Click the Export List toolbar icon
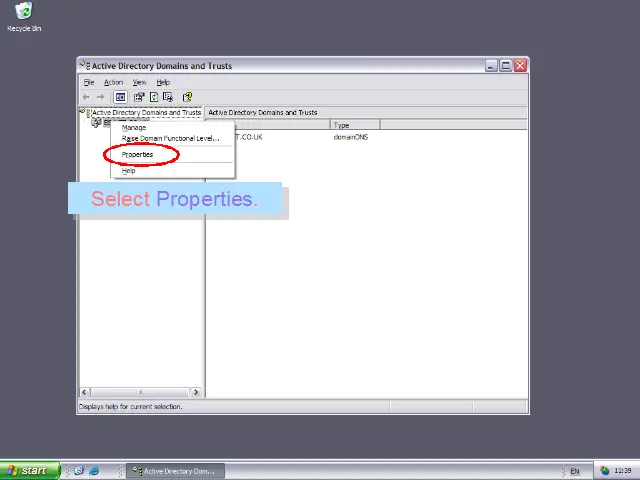Viewport: 640px width, 480px height. point(168,97)
